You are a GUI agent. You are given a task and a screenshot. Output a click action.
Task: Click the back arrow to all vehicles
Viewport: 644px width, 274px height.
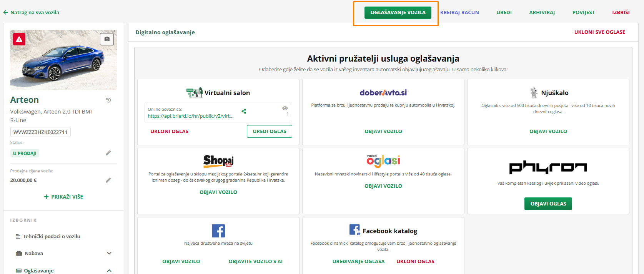(5, 12)
